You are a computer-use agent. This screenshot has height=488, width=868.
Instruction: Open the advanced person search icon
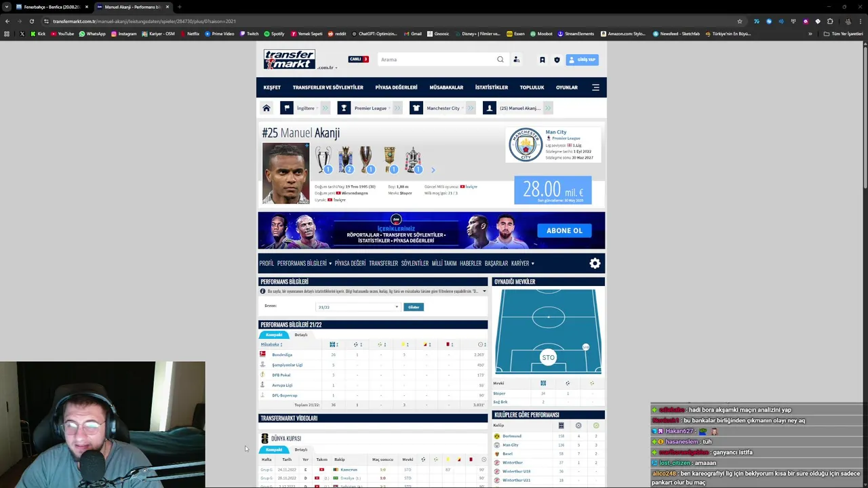516,60
